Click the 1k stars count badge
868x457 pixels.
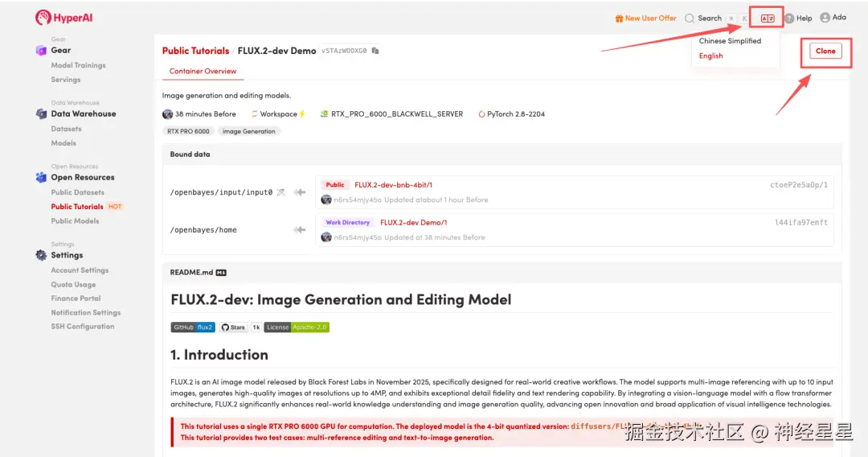tap(256, 327)
